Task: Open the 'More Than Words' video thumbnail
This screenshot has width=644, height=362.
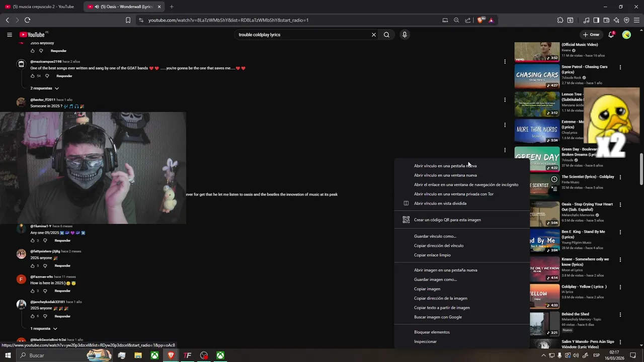Action: [537, 131]
